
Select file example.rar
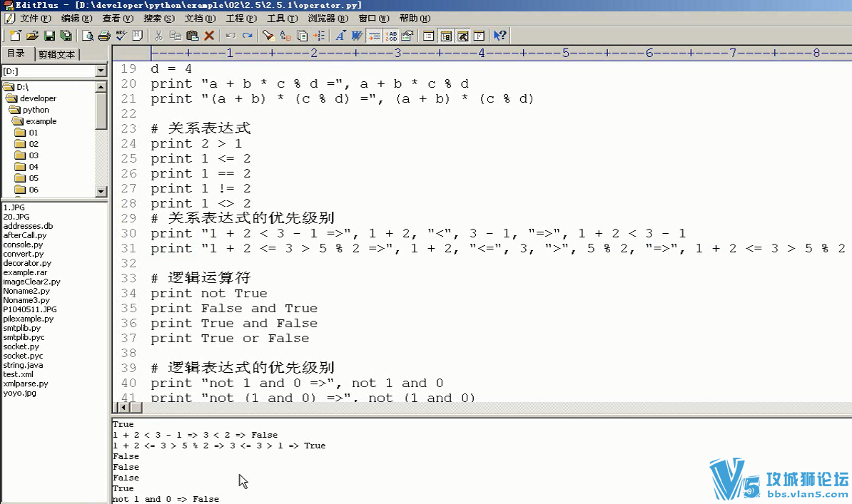[25, 272]
